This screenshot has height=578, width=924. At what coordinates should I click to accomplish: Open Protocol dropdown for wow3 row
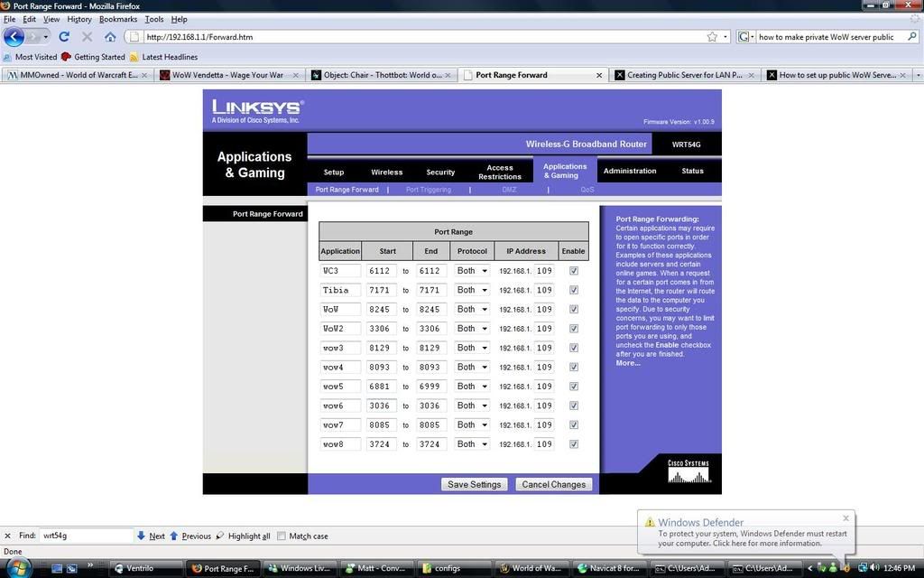click(471, 348)
